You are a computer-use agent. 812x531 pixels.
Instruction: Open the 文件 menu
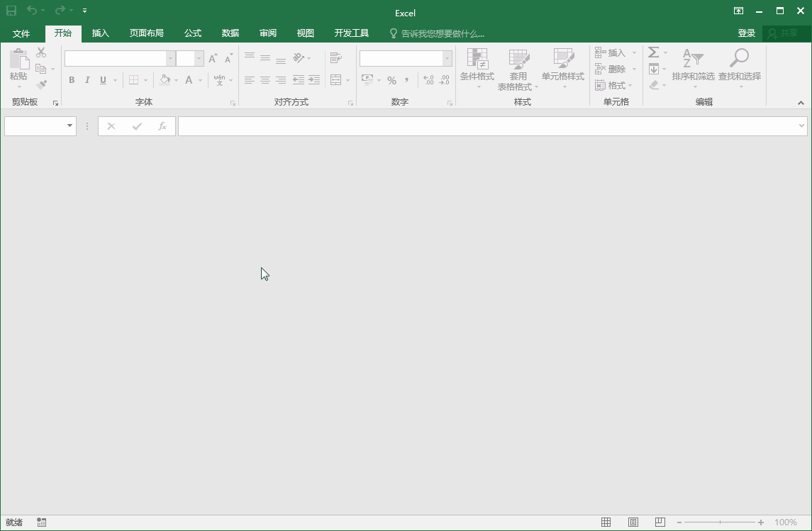[21, 33]
